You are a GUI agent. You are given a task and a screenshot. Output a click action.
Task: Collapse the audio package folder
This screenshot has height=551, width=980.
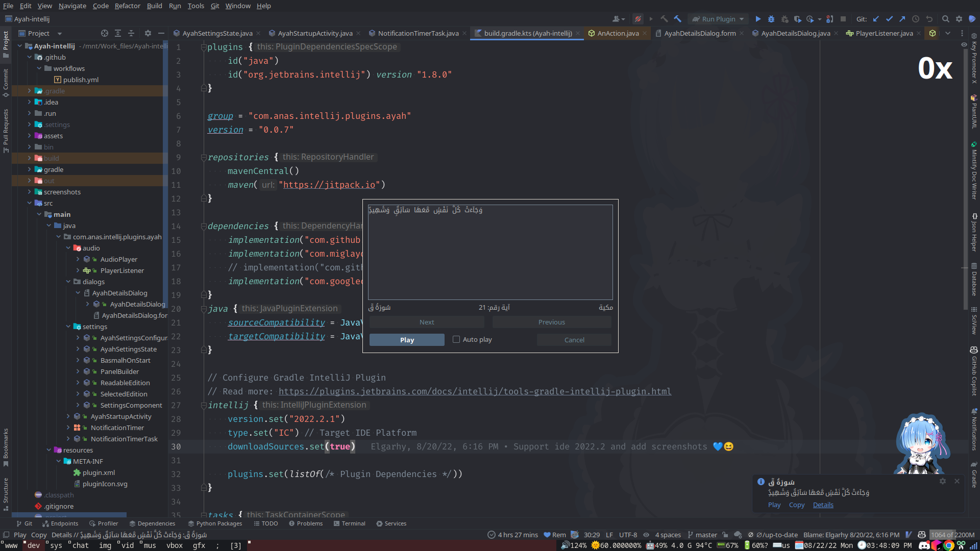click(x=68, y=248)
